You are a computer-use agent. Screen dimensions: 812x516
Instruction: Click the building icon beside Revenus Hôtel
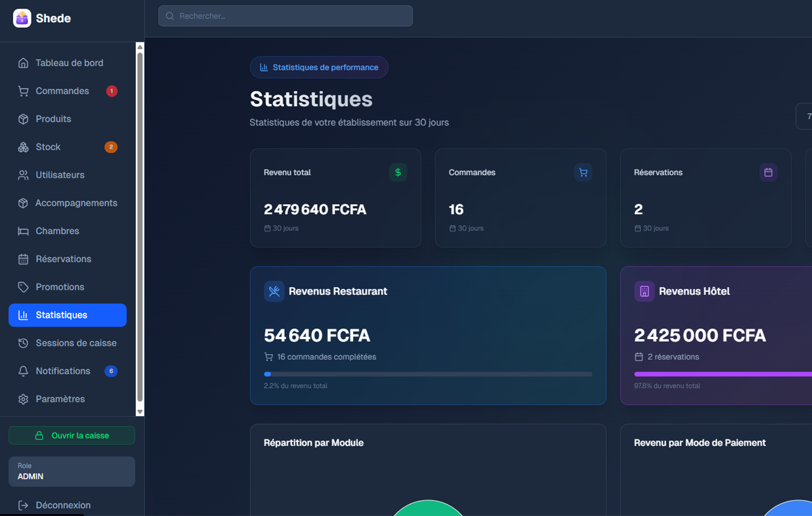coord(644,291)
